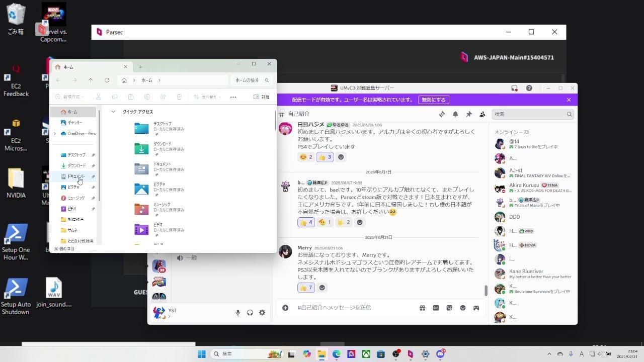Open the threads icon in Discord channel header
644x362 pixels.
[442, 114]
